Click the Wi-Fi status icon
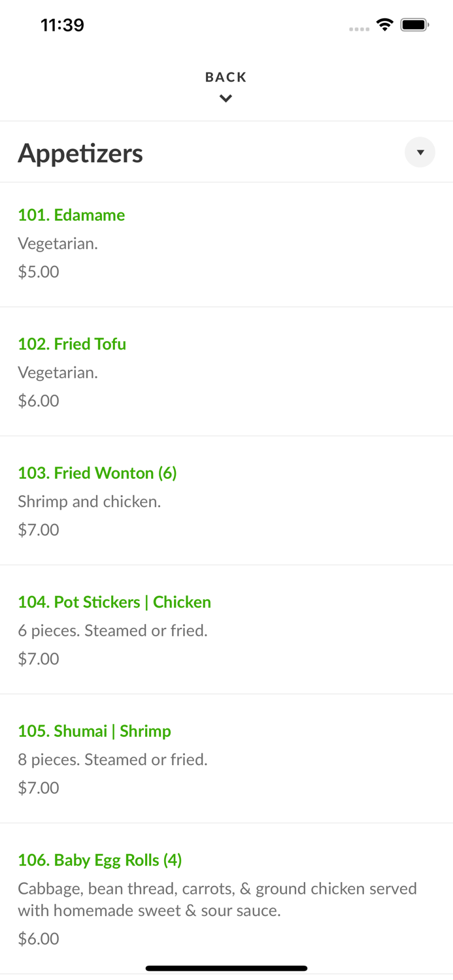 (384, 25)
